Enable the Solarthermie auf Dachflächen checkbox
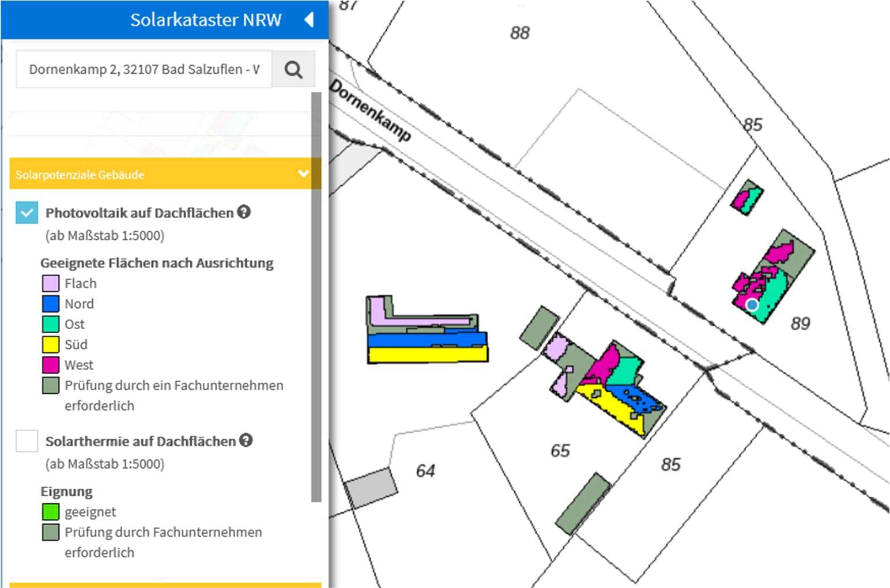Screen dimensions: 890x588 27,441
